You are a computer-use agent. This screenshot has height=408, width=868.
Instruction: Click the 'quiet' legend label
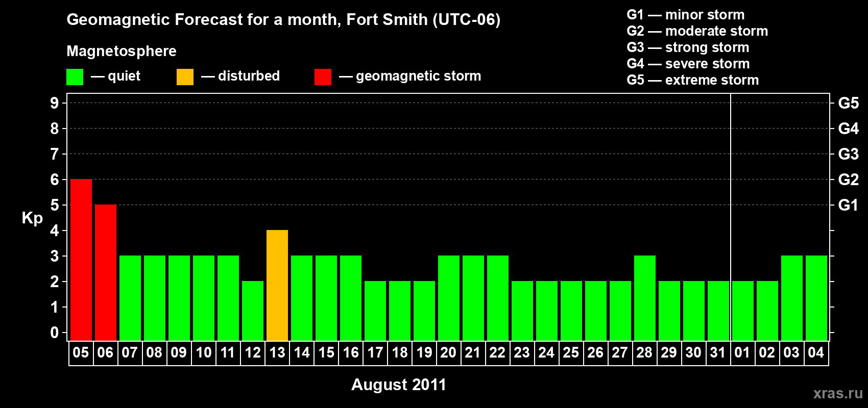point(124,76)
